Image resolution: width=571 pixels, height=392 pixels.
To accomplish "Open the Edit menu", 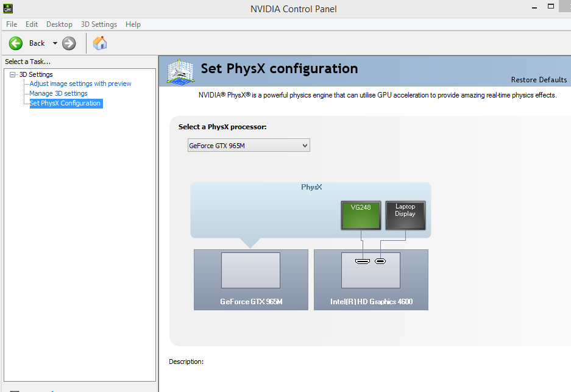I will pyautogui.click(x=32, y=24).
